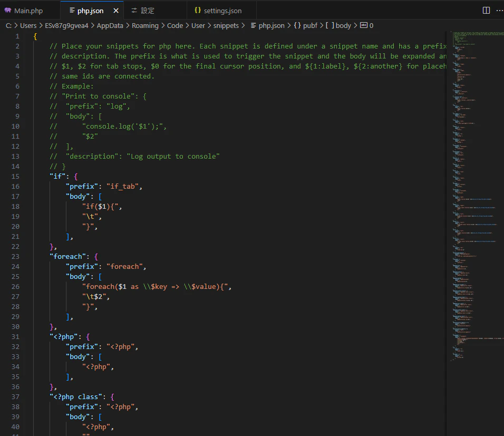Screen dimensions: 504x436
Task: Click the curly braces icon on settings.json tab
Action: tap(197, 11)
